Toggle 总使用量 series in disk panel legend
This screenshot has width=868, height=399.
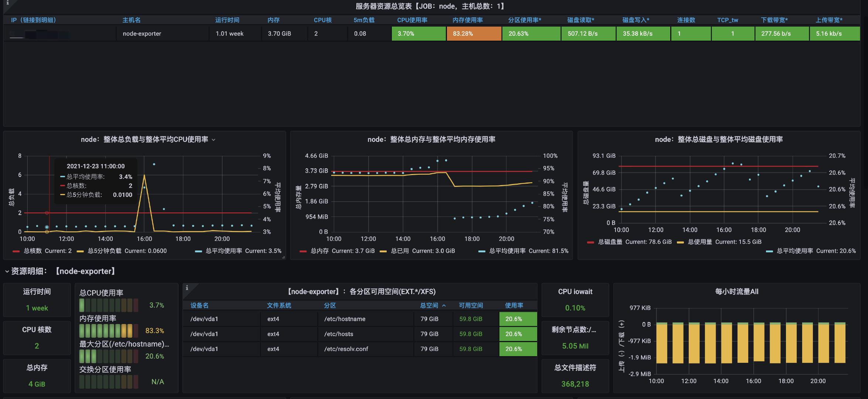coord(699,242)
